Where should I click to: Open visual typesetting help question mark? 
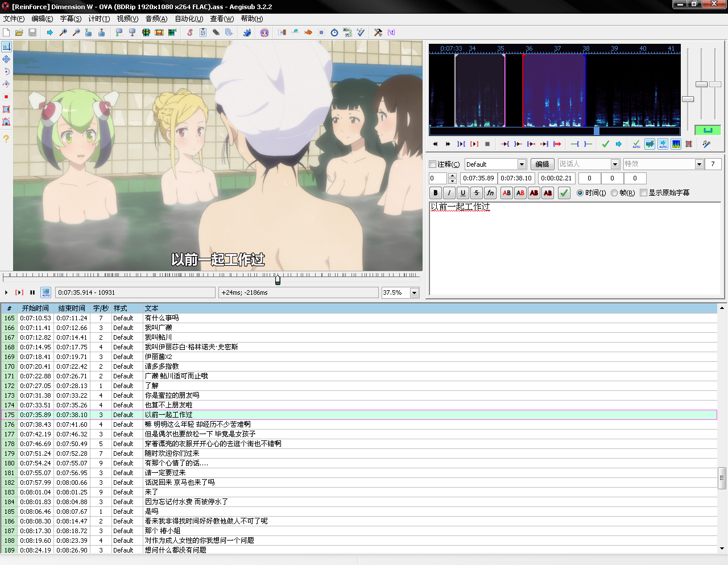(6, 139)
